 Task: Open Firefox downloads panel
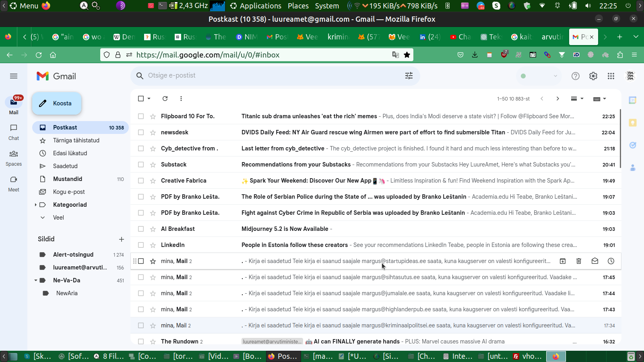point(475,55)
